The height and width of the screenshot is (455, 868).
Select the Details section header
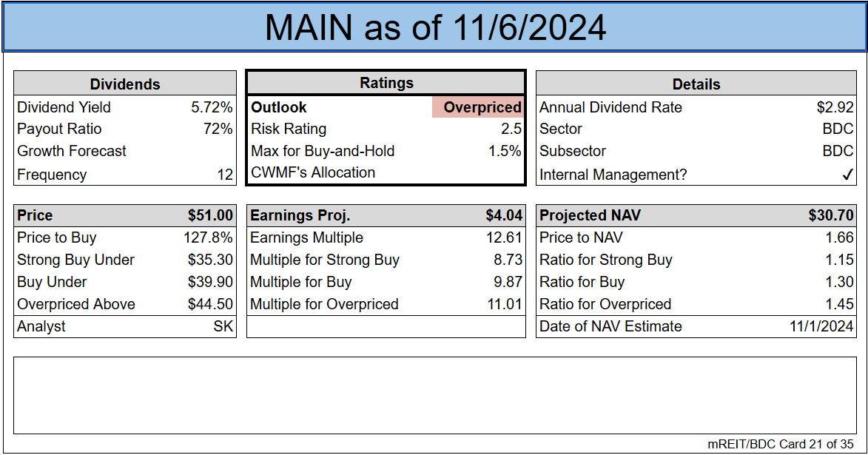coord(696,84)
